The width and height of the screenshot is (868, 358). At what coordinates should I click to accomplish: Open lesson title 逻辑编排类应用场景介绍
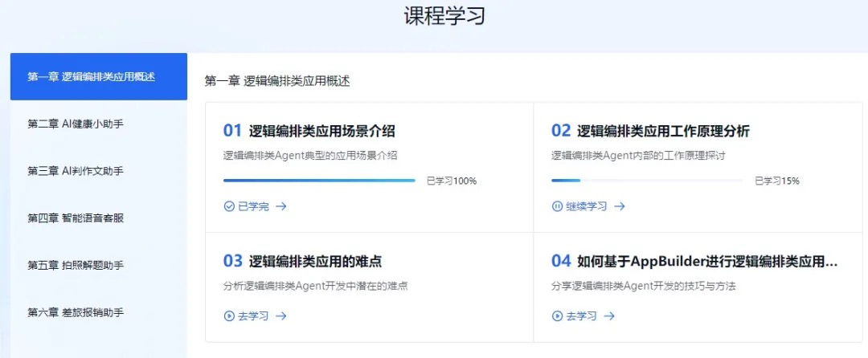[x=321, y=131]
